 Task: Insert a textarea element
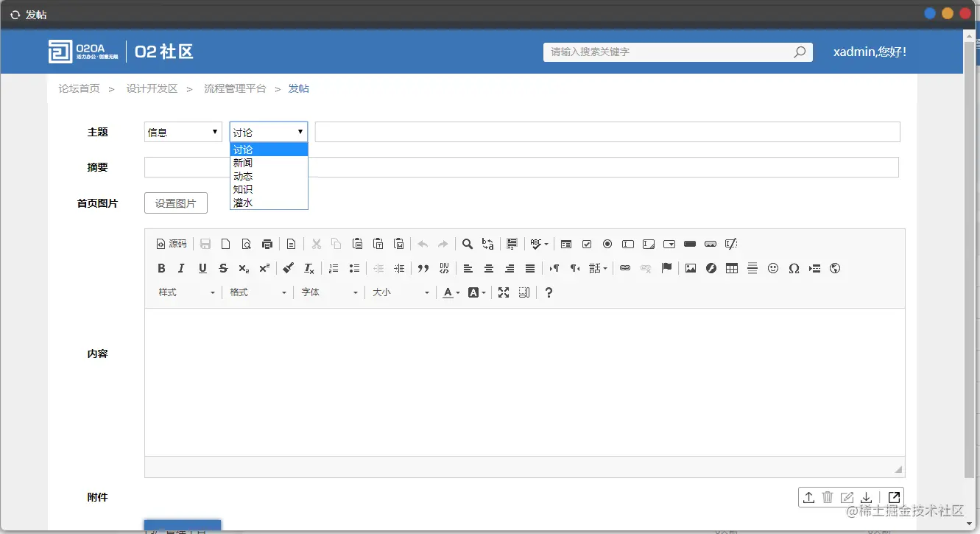[x=649, y=244]
